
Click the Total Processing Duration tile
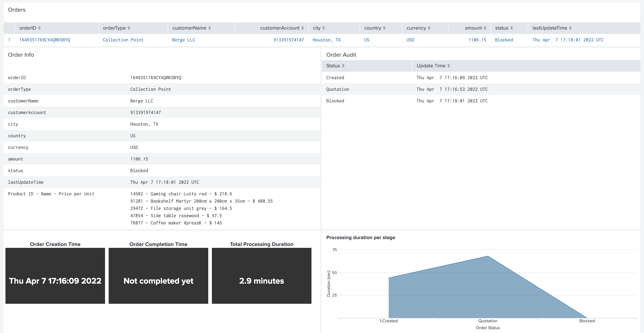point(261,276)
